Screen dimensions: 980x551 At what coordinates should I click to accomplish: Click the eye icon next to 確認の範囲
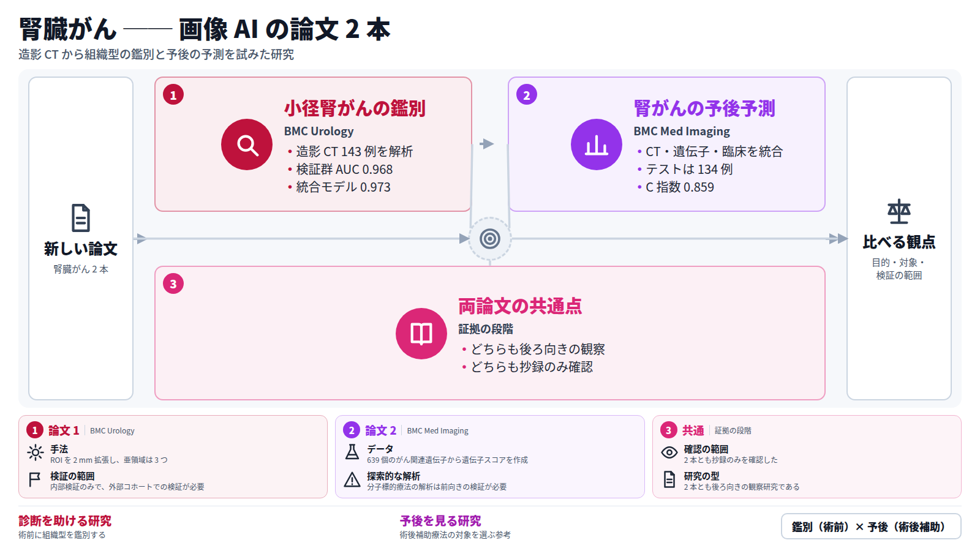click(x=669, y=453)
